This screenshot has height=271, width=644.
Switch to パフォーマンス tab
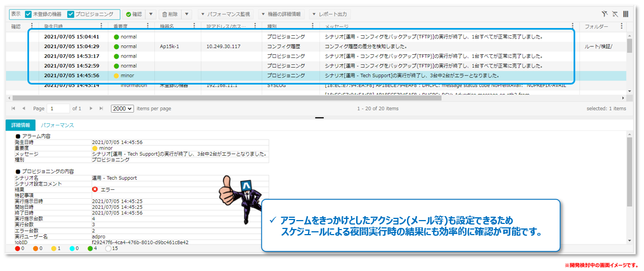click(57, 125)
